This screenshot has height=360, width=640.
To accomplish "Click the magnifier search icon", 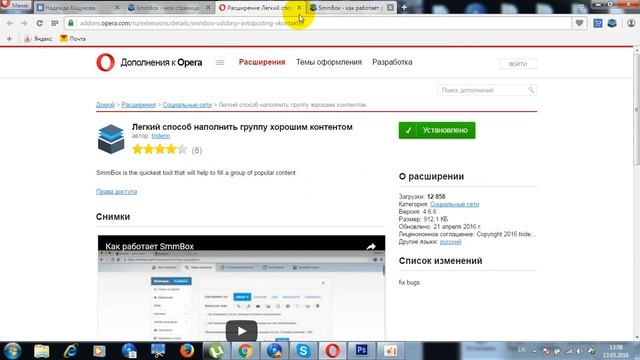I will tap(531, 90).
